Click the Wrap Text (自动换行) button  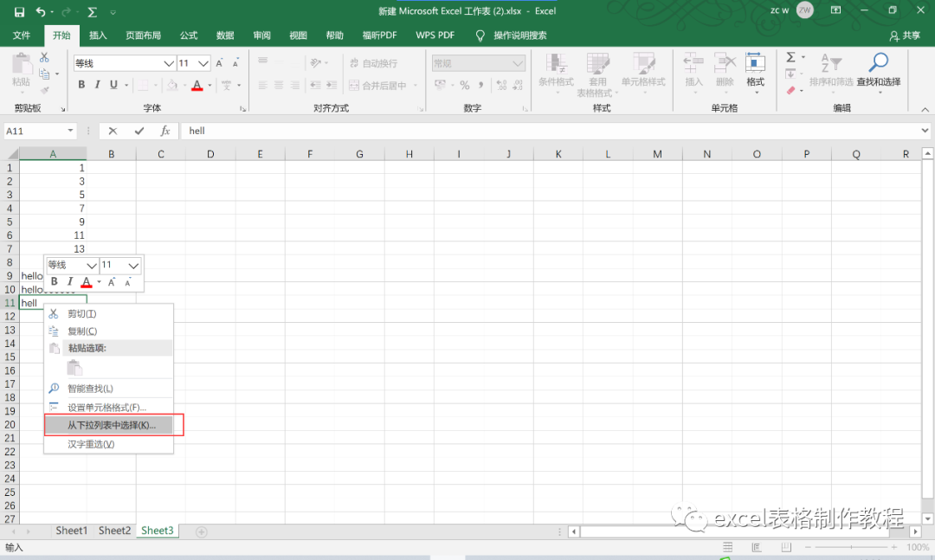tap(374, 63)
